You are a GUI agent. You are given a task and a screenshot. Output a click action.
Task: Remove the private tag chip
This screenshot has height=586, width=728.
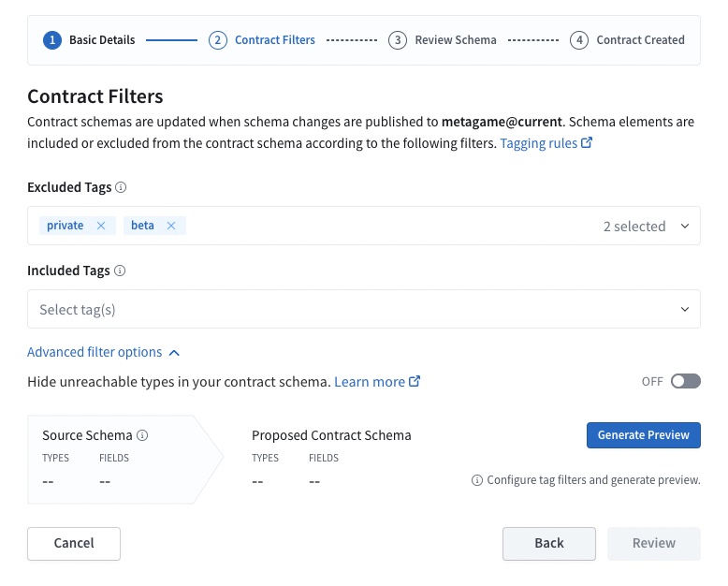pyautogui.click(x=101, y=226)
